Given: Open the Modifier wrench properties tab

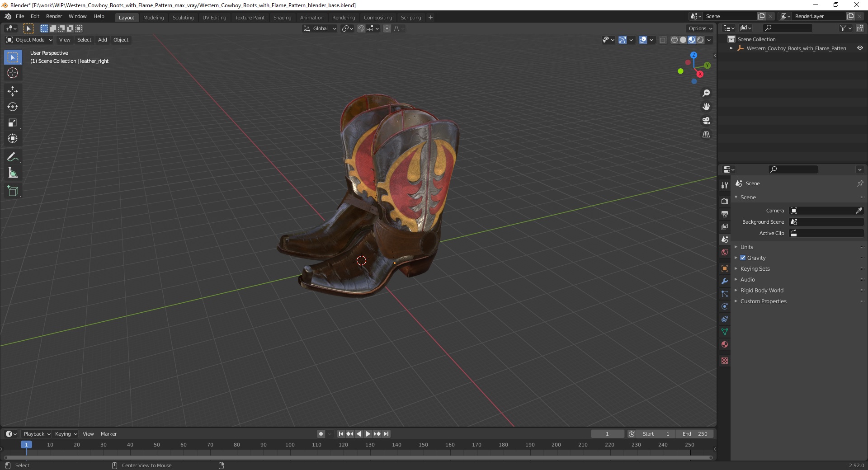Looking at the screenshot, I should [x=725, y=281].
